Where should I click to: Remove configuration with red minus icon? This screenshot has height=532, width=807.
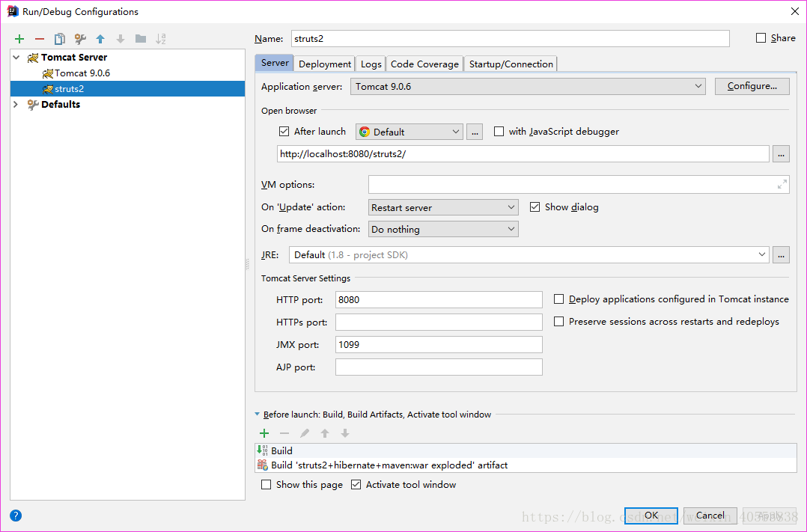[40, 39]
